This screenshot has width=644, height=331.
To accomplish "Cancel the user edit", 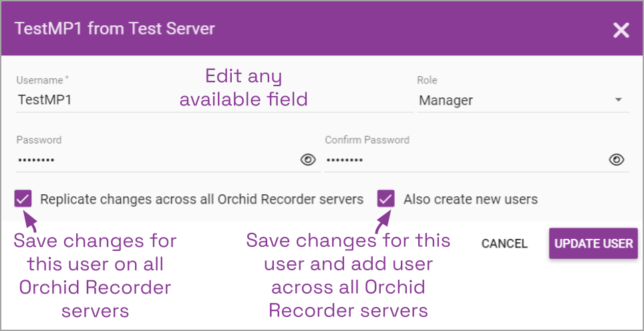I will [x=504, y=244].
